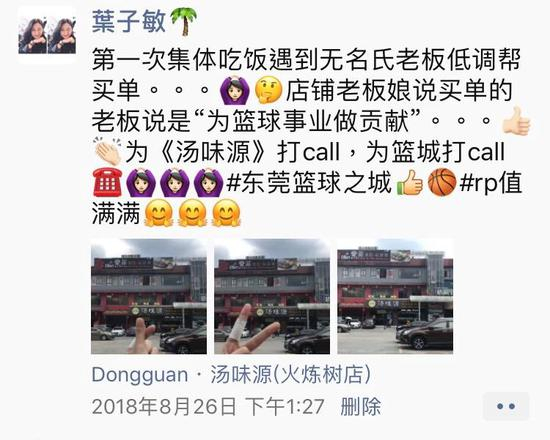550x440 pixels.
Task: Open the poster's profile avatar
Action: (x=47, y=35)
